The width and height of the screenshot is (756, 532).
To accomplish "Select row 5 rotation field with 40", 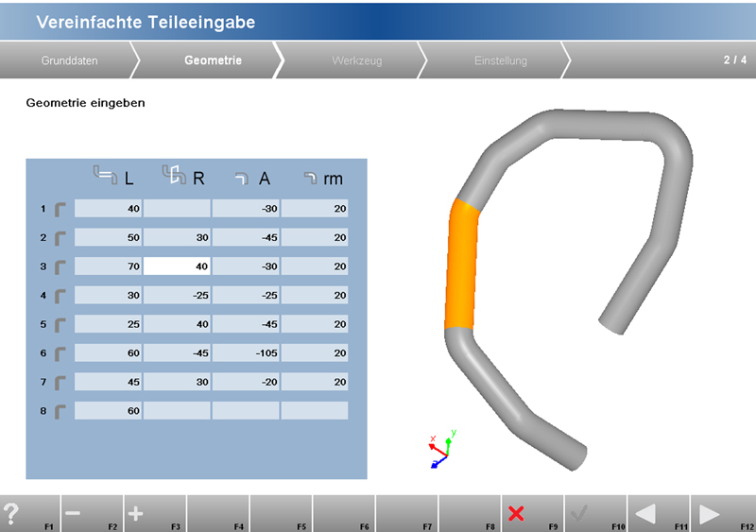I will tap(177, 324).
